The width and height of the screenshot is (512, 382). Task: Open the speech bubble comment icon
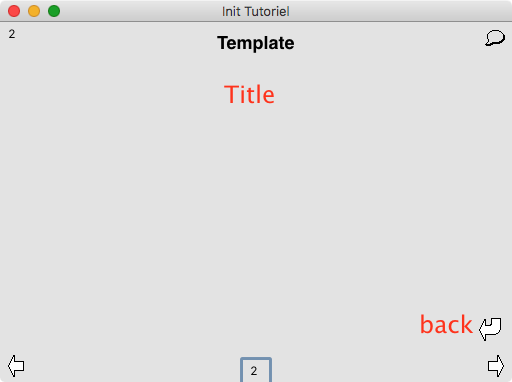[495, 38]
